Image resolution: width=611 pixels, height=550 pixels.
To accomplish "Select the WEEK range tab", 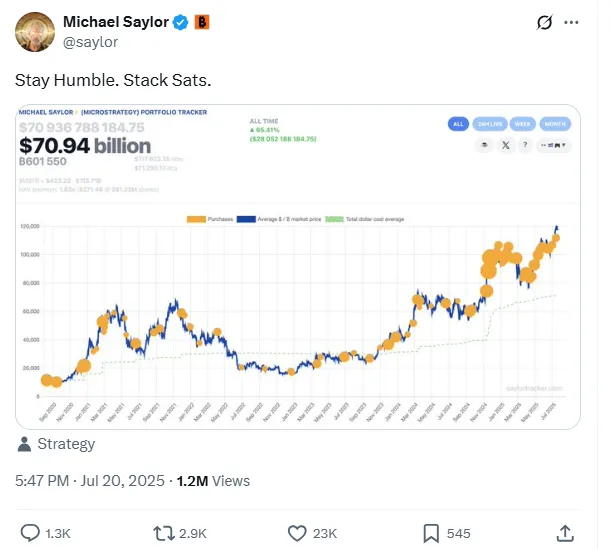I will 522,125.
